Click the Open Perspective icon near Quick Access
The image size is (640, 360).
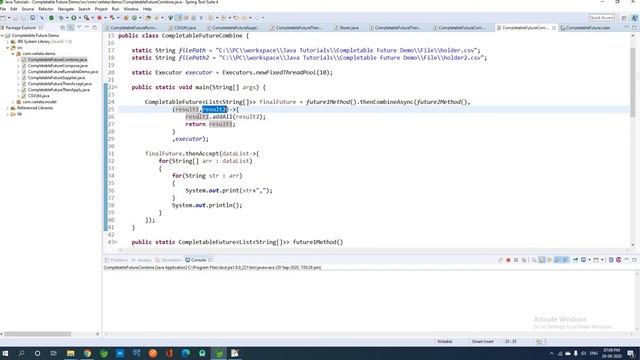(624, 18)
